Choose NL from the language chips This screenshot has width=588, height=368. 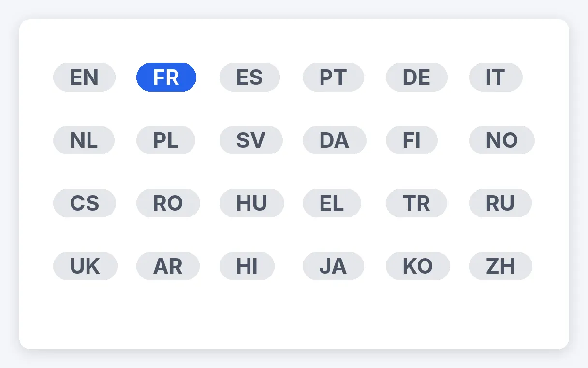click(84, 140)
